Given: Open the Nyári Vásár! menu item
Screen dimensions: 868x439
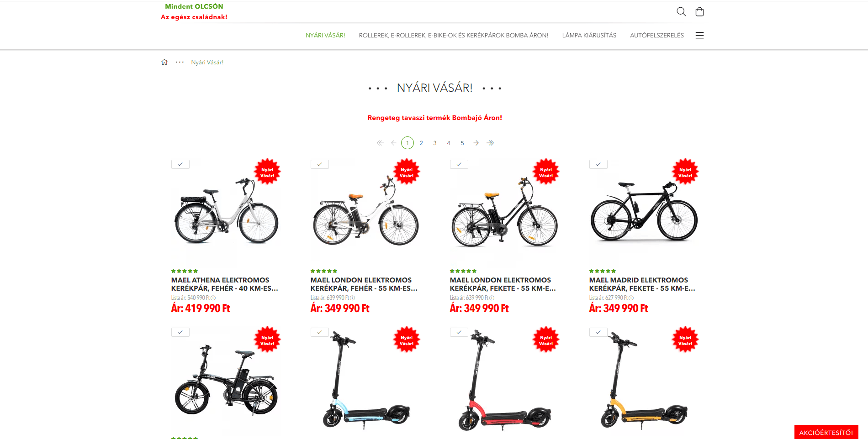Looking at the screenshot, I should (x=325, y=36).
